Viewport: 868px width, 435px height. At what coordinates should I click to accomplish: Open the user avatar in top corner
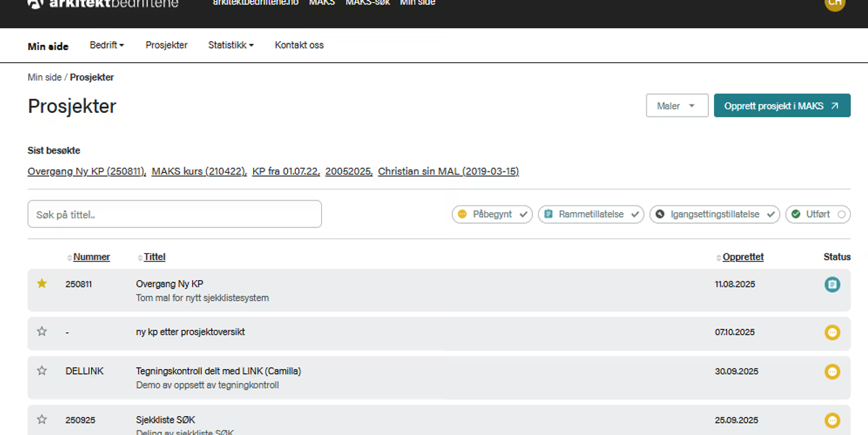pos(835,3)
